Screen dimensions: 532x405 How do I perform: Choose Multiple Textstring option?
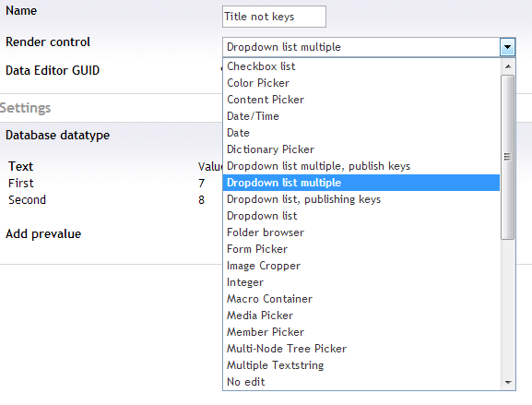click(361, 365)
